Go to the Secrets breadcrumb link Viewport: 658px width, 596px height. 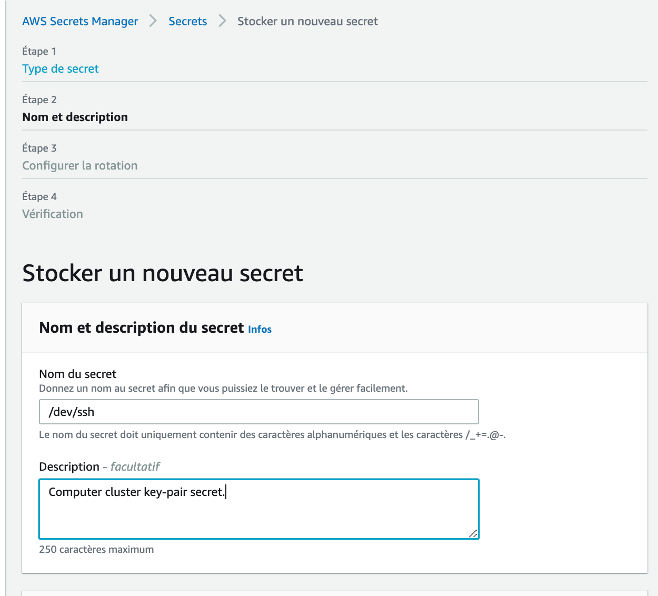(188, 21)
